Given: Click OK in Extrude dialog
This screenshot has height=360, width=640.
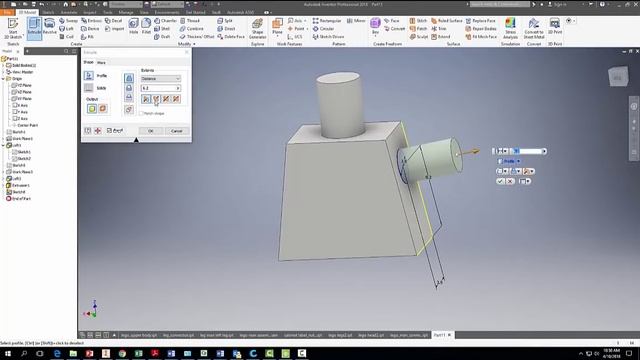Looking at the screenshot, I should 151,131.
